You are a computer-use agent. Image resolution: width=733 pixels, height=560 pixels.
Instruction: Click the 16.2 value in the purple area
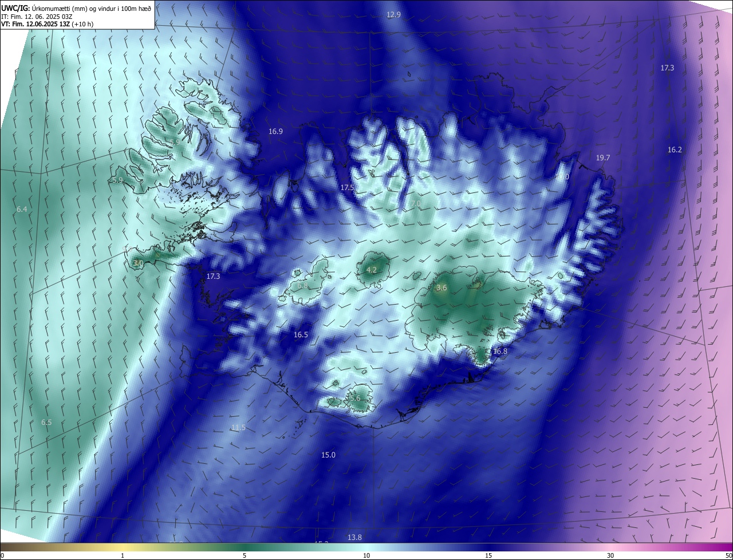tap(675, 150)
